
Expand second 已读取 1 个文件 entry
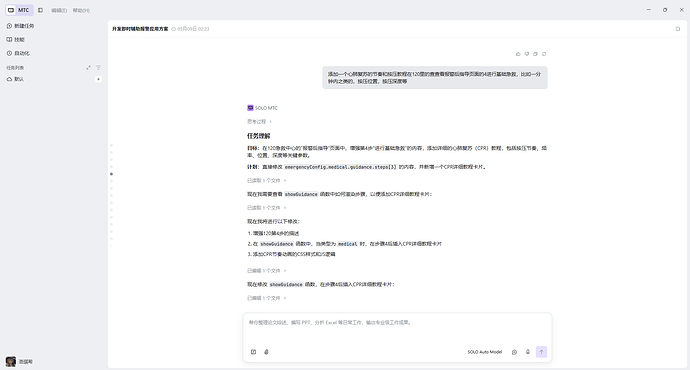pyautogui.click(x=266, y=208)
